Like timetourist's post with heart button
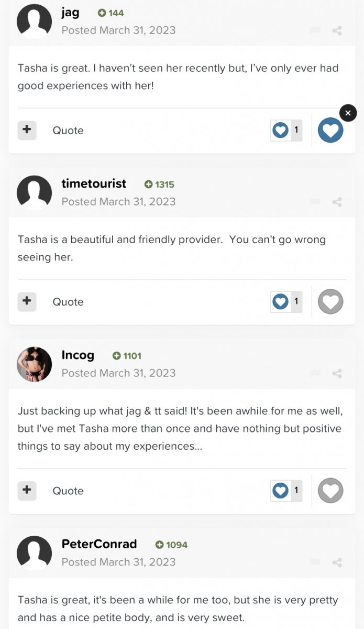The width and height of the screenshot is (364, 629). tap(330, 301)
